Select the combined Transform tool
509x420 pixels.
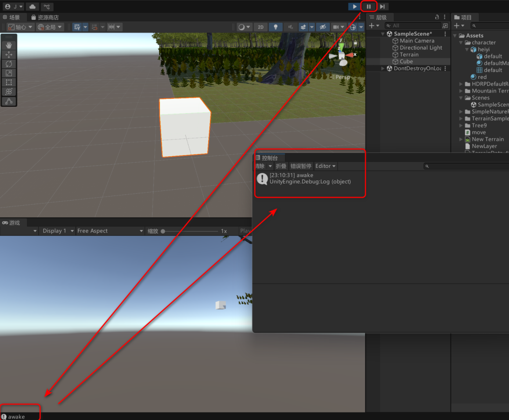[9, 91]
